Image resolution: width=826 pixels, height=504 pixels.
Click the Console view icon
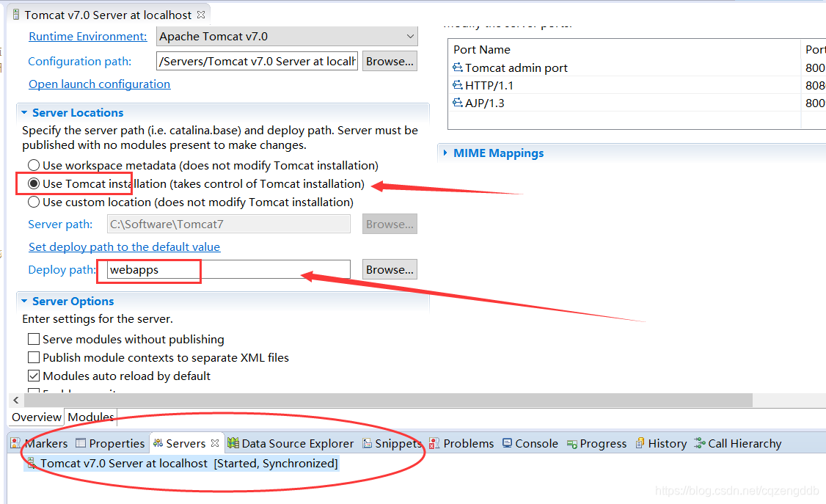pos(507,443)
